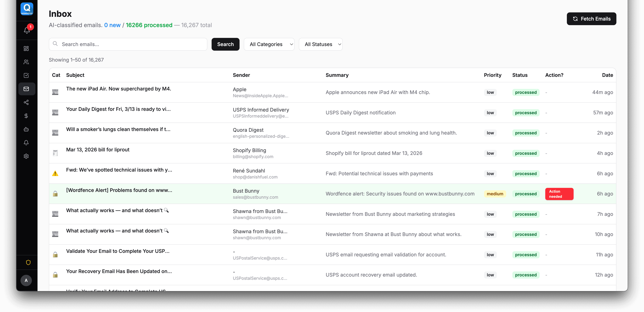Click lock icon for Recovery Email Updated row
The image size is (644, 312).
click(55, 275)
